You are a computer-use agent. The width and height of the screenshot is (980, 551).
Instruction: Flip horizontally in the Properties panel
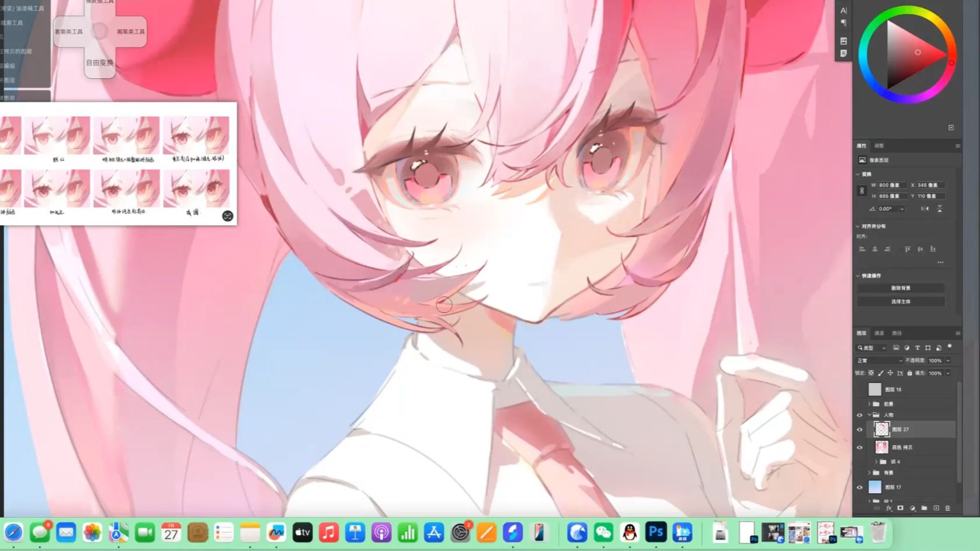(925, 208)
